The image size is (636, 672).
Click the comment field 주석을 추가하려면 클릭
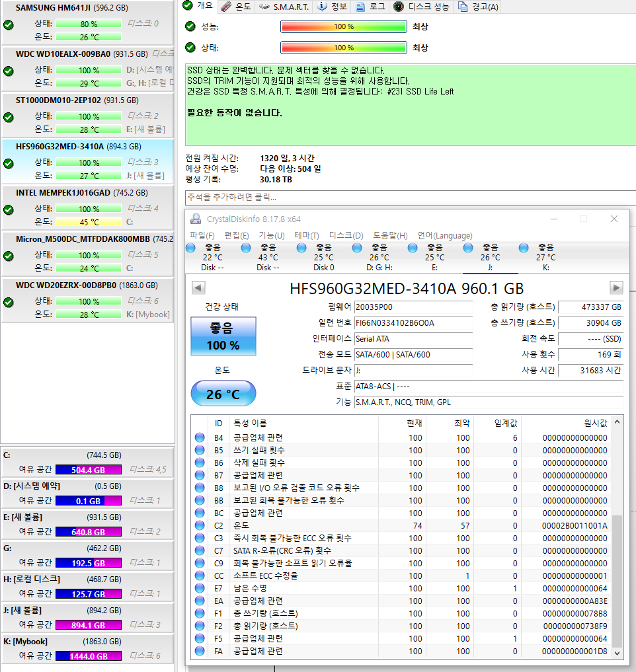(411, 197)
